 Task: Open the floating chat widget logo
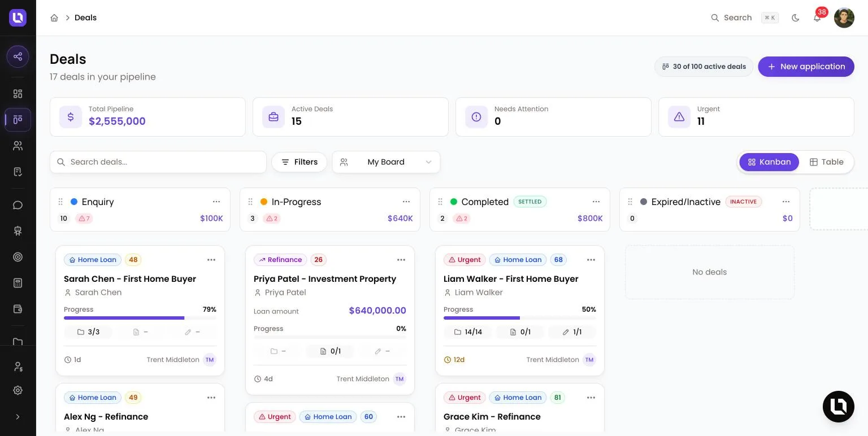[839, 407]
